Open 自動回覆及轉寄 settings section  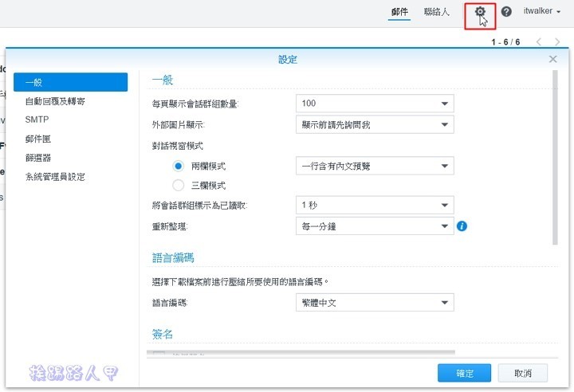pyautogui.click(x=55, y=101)
